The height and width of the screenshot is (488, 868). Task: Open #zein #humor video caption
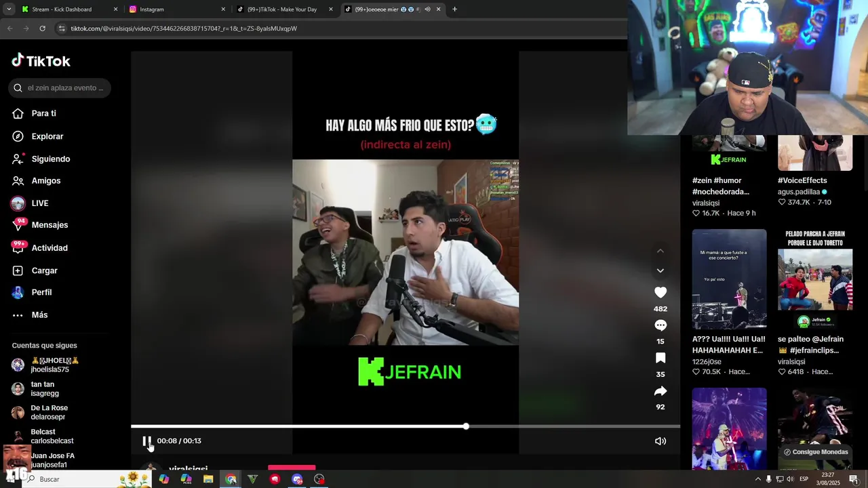click(721, 186)
